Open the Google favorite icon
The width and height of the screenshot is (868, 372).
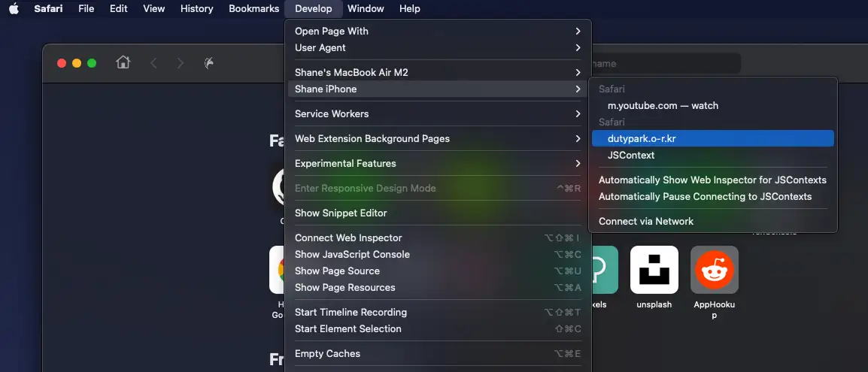coord(277,270)
